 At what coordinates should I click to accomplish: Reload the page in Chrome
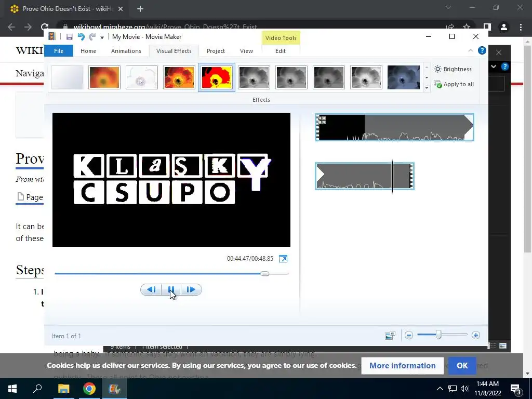click(x=45, y=27)
